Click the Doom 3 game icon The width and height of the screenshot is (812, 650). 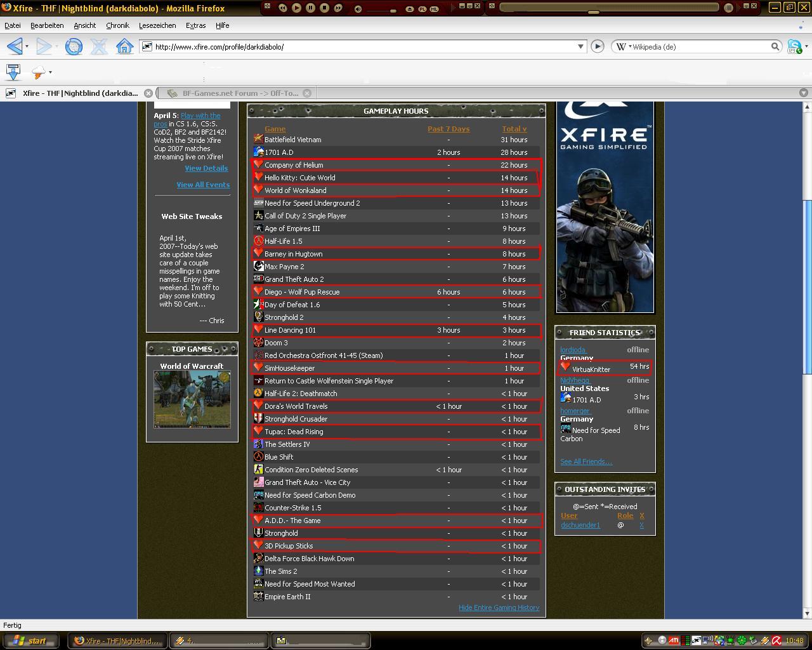click(258, 342)
